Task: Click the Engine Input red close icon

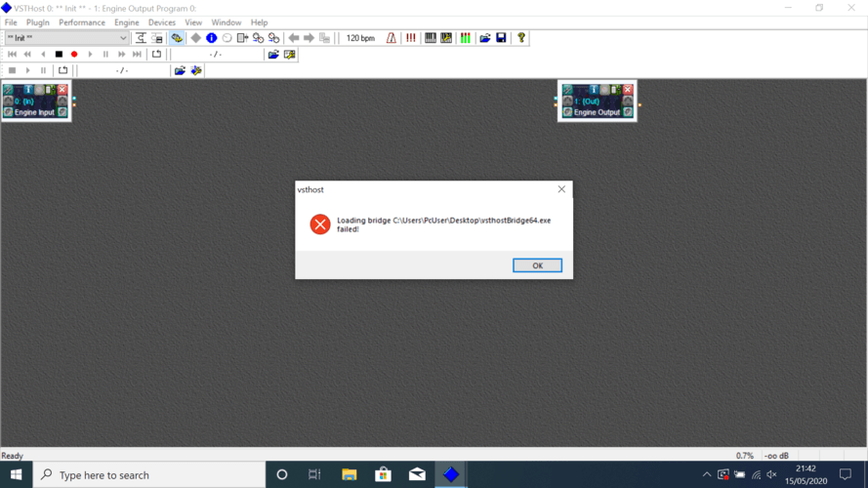Action: point(62,89)
